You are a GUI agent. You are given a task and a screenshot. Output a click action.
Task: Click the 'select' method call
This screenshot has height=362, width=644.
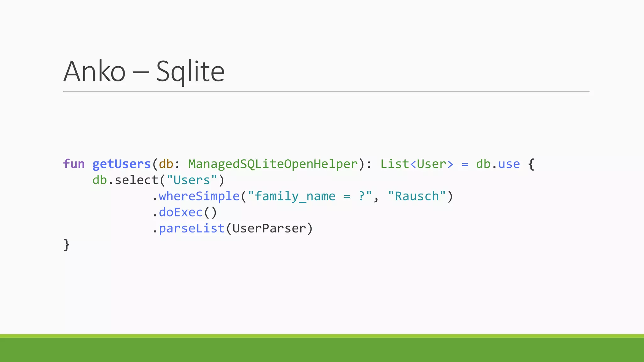tap(136, 180)
